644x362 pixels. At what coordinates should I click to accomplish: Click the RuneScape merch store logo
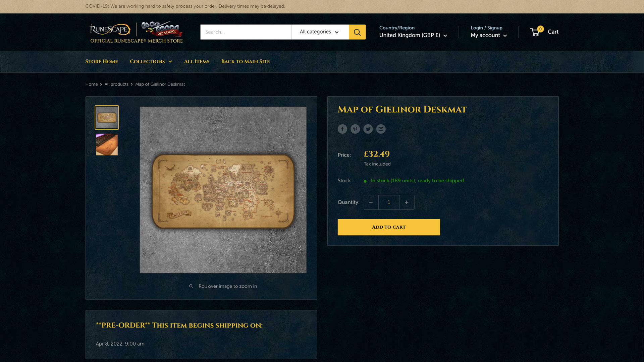(x=136, y=33)
